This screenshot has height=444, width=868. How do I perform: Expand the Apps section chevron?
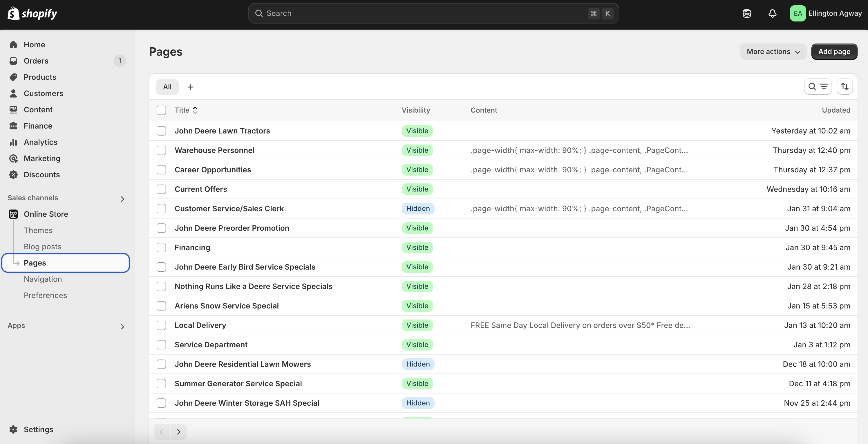click(x=122, y=326)
